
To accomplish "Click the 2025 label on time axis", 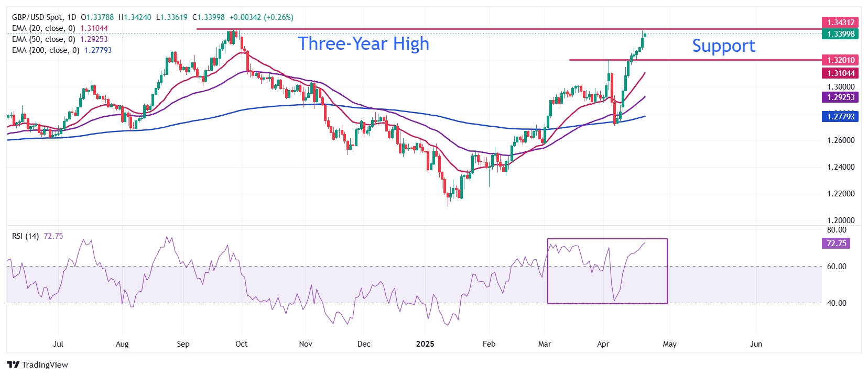I will pyautogui.click(x=425, y=344).
